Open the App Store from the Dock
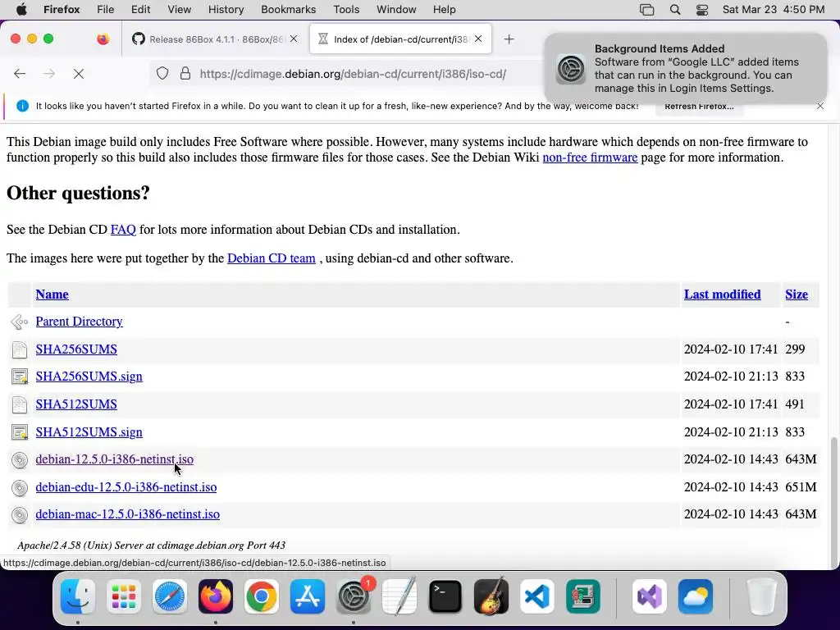Image resolution: width=840 pixels, height=630 pixels. (308, 596)
